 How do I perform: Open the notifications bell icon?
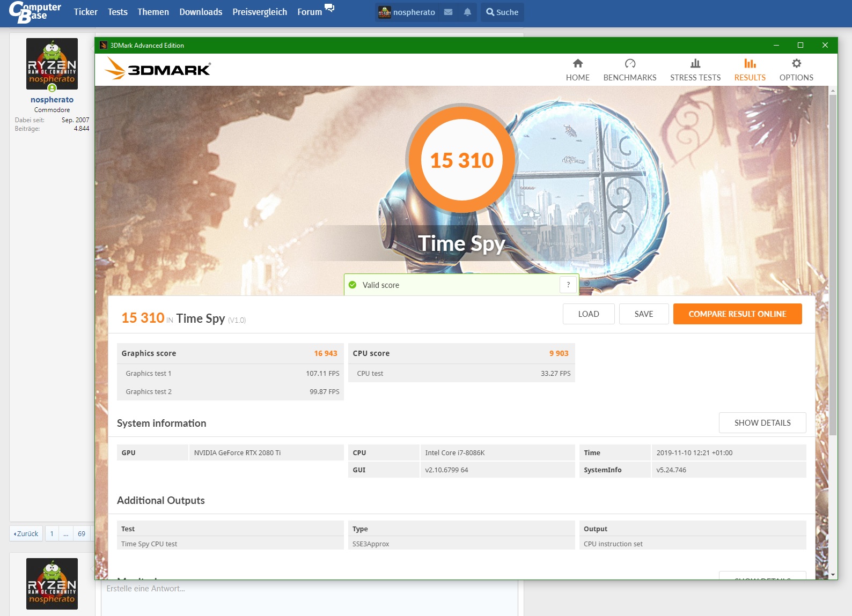(467, 12)
